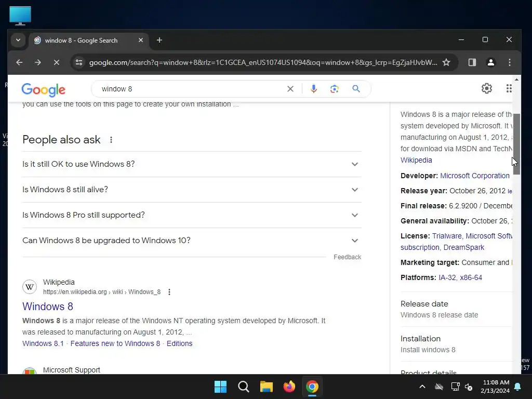This screenshot has height=399, width=532.
Task: Click the Wikipedia favicon on result
Action: point(30,287)
